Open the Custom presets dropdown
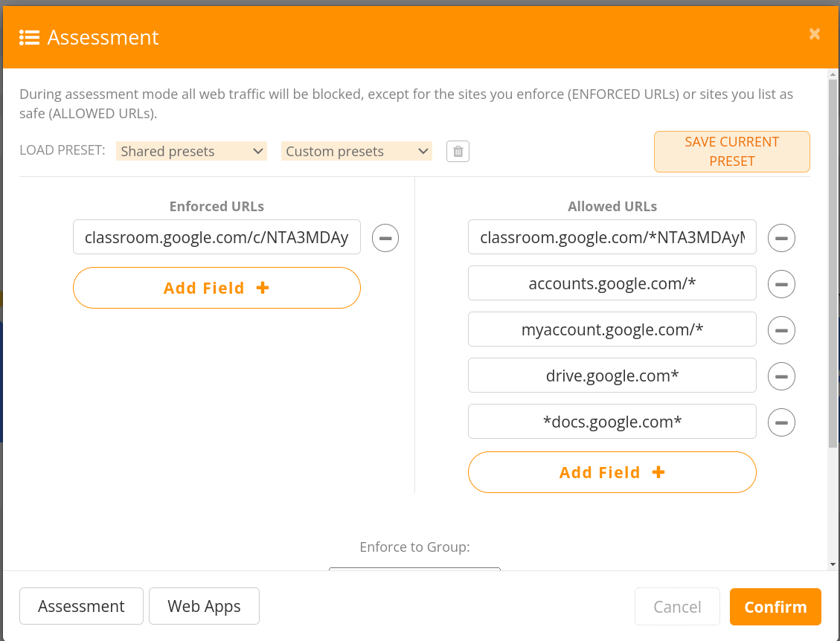The height and width of the screenshot is (641, 840). tap(356, 151)
